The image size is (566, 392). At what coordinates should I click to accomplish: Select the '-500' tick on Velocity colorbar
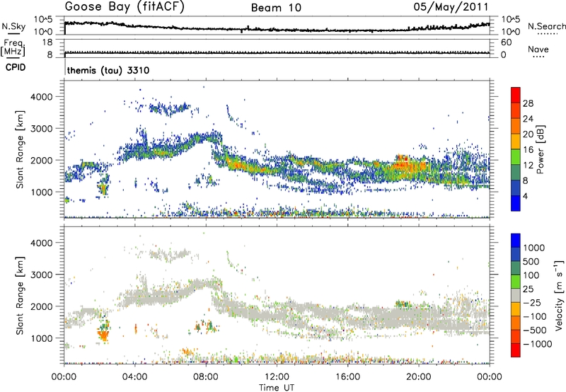coord(535,330)
